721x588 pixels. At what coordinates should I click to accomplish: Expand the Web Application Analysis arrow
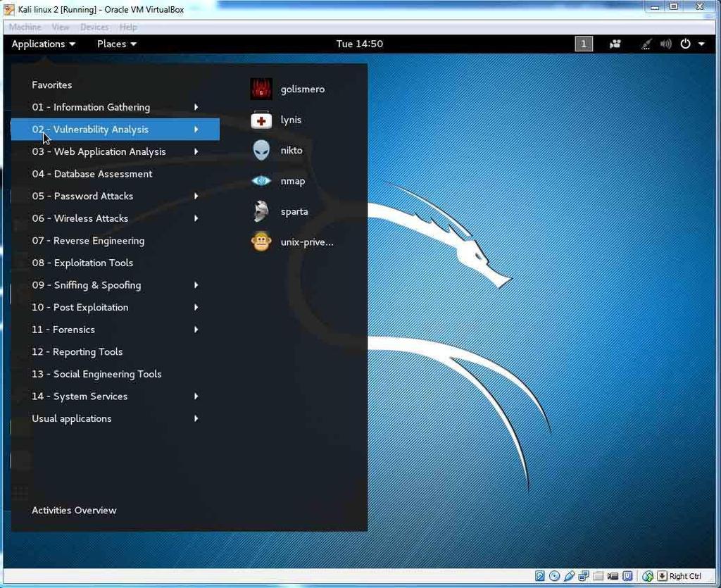[196, 151]
